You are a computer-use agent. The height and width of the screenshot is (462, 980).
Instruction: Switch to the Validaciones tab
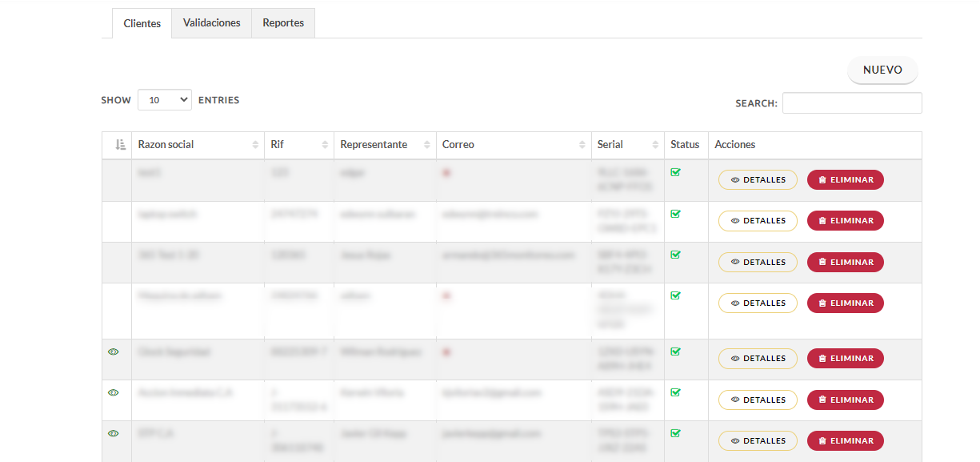coord(211,23)
